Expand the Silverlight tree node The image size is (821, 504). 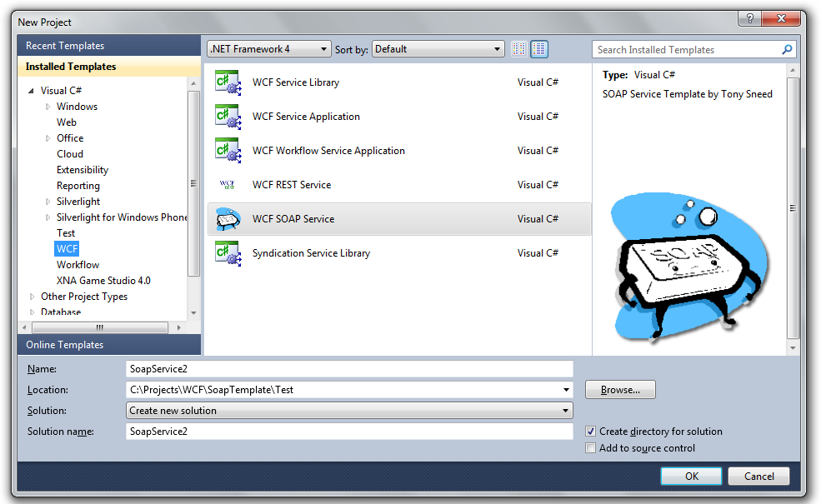click(47, 201)
